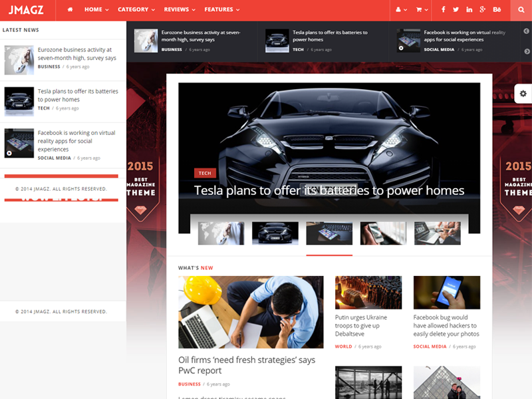The height and width of the screenshot is (399, 532).
Task: Open article 'Facebook bug would have allowed hackers'
Action: coord(446,326)
